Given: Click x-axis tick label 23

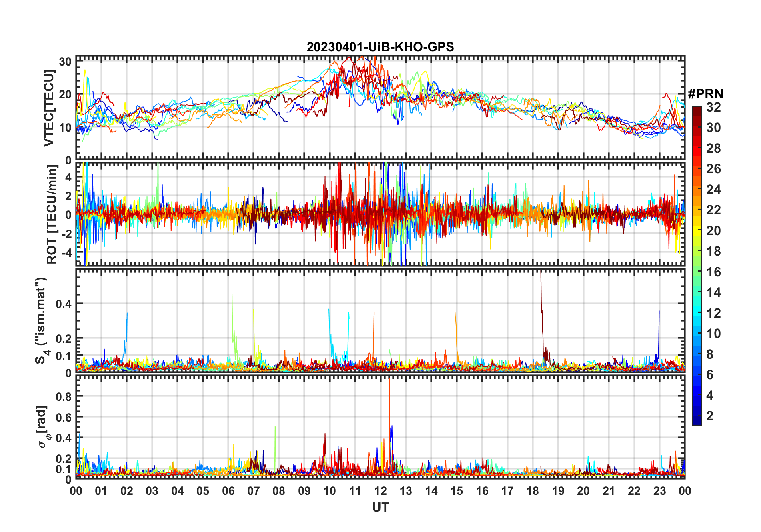Looking at the screenshot, I should [x=659, y=491].
